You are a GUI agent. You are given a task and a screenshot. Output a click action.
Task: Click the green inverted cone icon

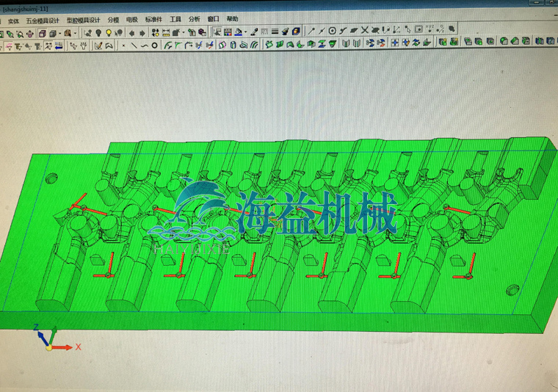click(x=333, y=43)
